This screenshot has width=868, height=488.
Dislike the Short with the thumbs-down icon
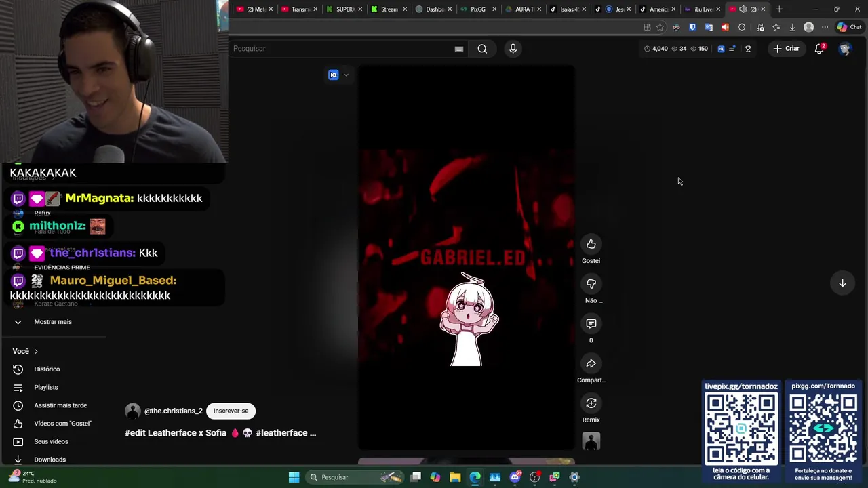[591, 284]
